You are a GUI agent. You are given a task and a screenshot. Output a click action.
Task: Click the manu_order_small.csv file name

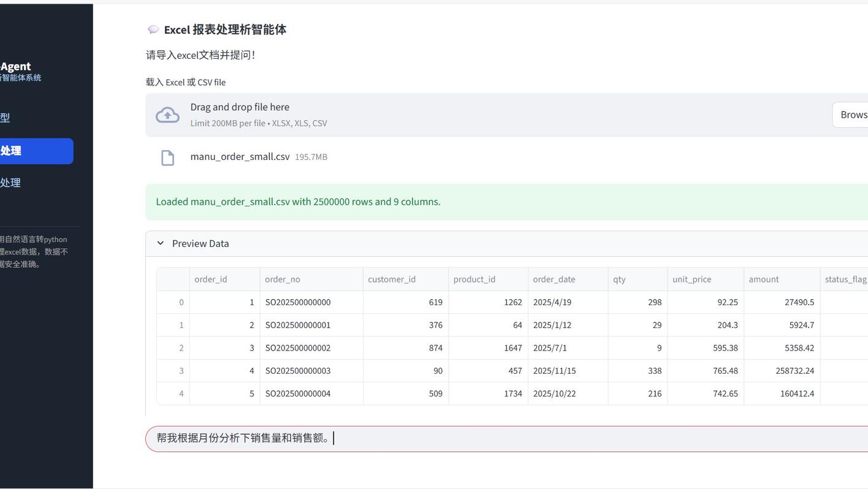coord(240,157)
